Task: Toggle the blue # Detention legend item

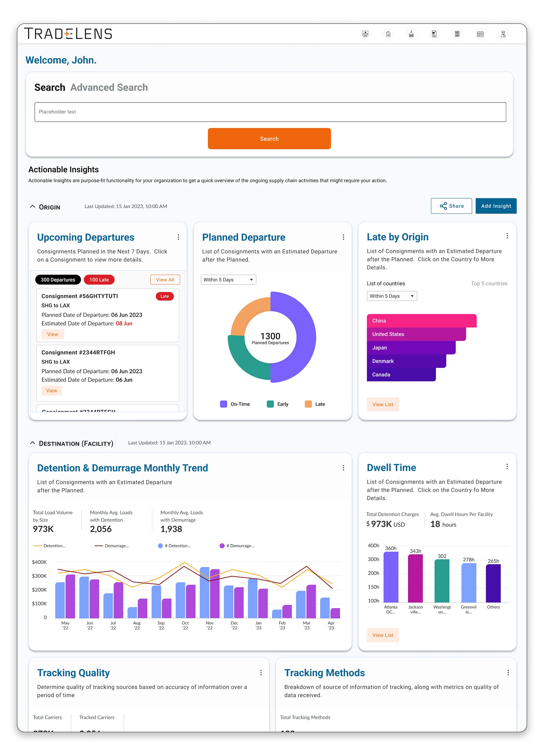Action: [174, 546]
